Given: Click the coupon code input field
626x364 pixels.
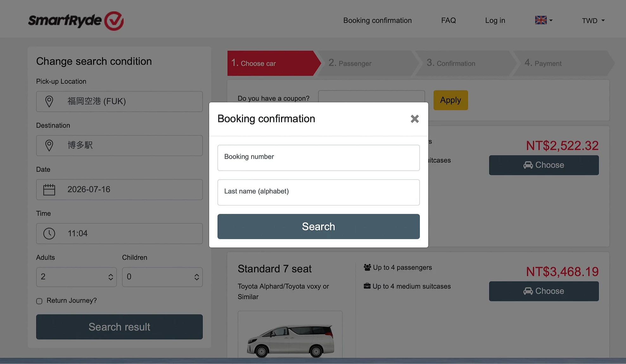Looking at the screenshot, I should coord(371,97).
